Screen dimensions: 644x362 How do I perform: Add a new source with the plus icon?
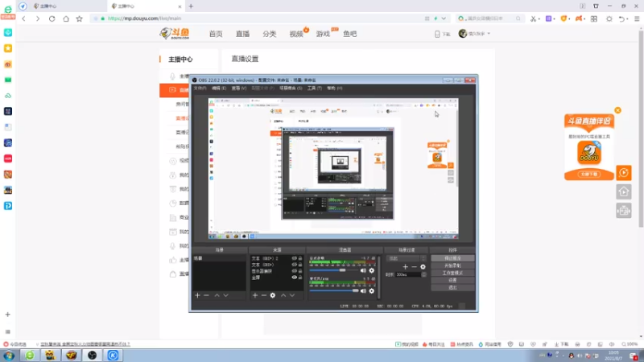255,295
